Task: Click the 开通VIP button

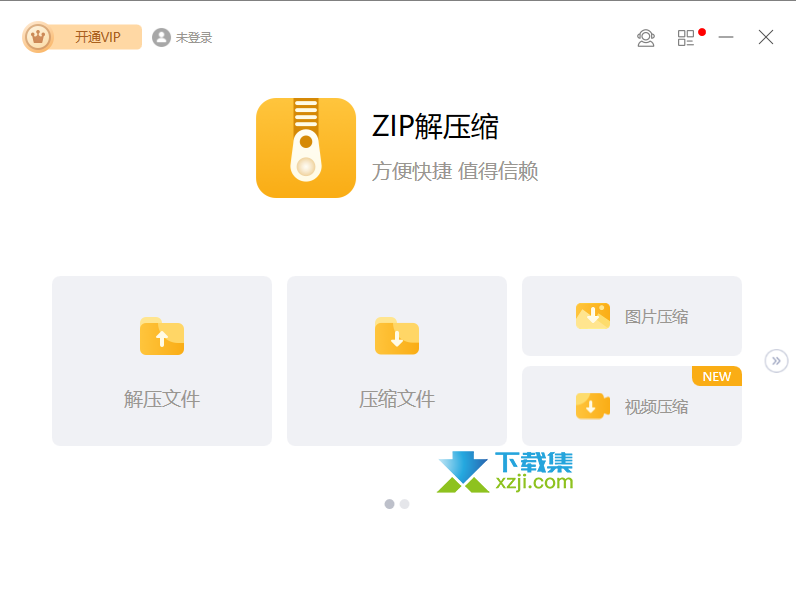Action: (x=82, y=37)
